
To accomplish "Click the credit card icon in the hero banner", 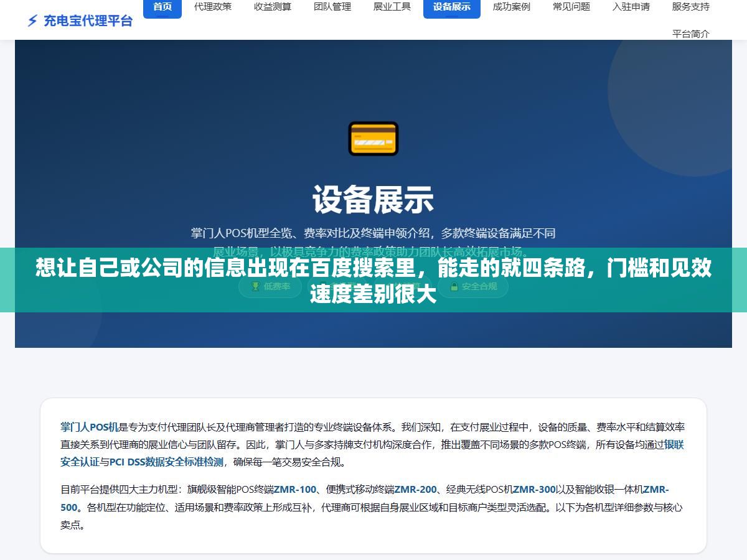I will (374, 138).
